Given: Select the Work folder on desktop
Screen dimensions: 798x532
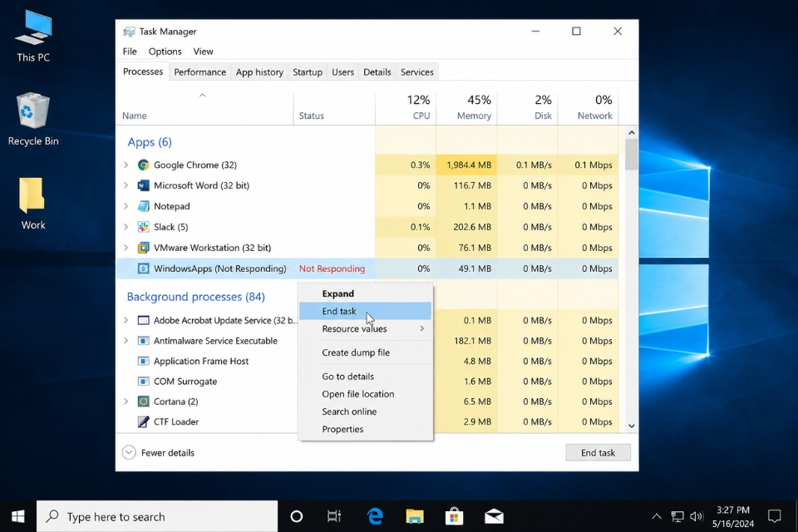Looking at the screenshot, I should pos(33,204).
